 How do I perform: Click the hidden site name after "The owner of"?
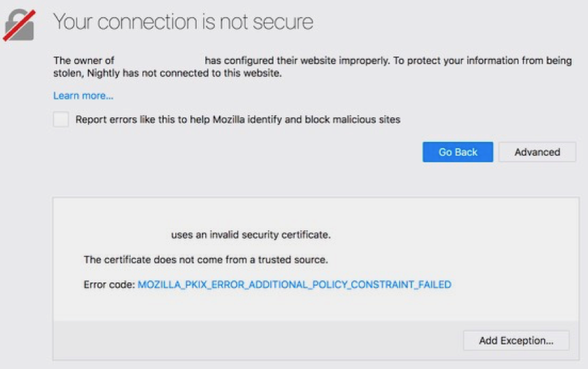[159, 61]
